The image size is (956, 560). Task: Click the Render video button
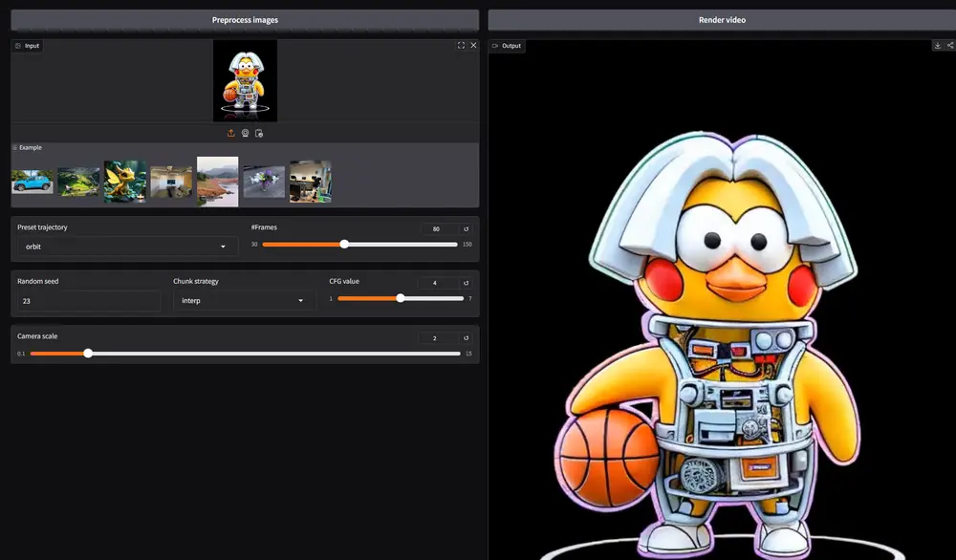tap(722, 20)
